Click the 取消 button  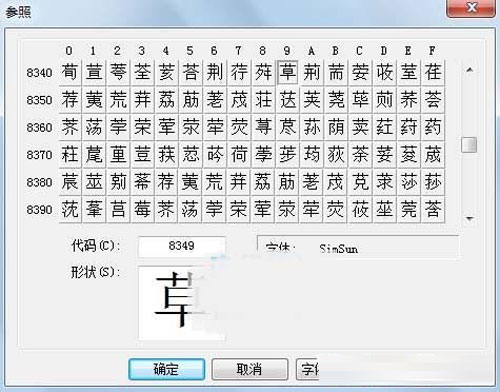click(250, 369)
